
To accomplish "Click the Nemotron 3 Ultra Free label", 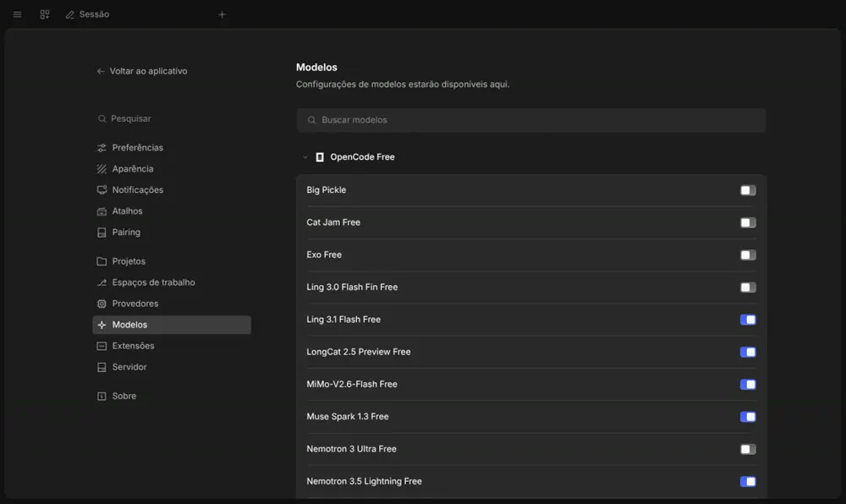I will click(x=351, y=449).
